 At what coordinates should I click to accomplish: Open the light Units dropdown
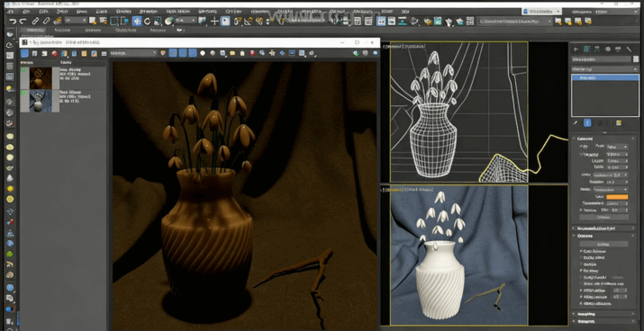point(612,174)
